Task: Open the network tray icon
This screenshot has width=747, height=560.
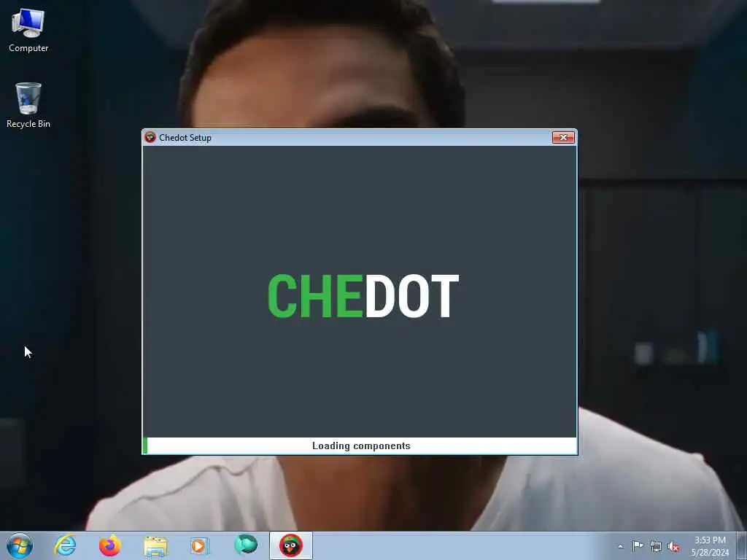Action: click(656, 546)
